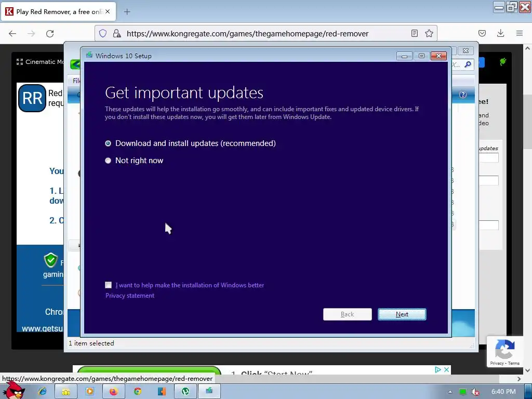The image size is (532, 399).
Task: Click the RR Red Remover game logo
Action: (32, 98)
